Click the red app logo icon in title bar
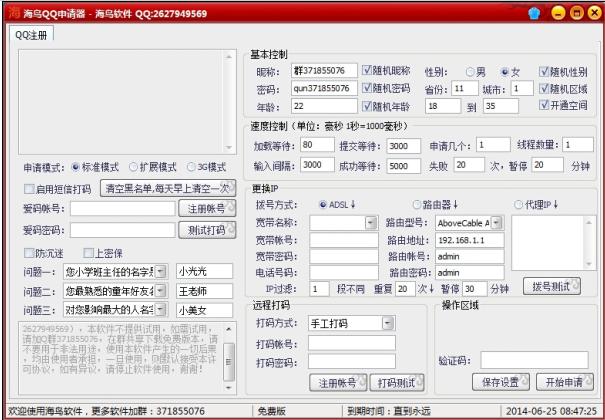 tap(14, 13)
